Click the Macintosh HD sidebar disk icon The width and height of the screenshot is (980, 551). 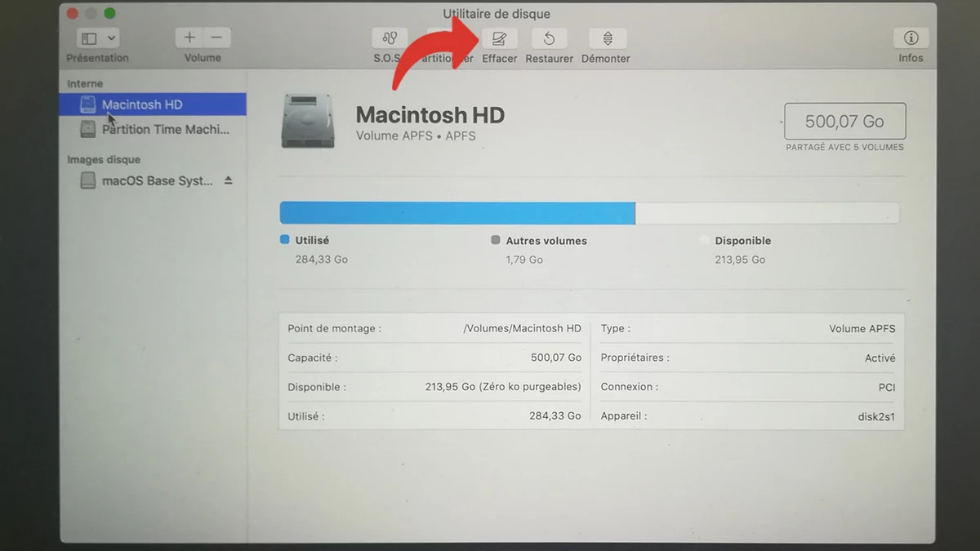point(87,104)
